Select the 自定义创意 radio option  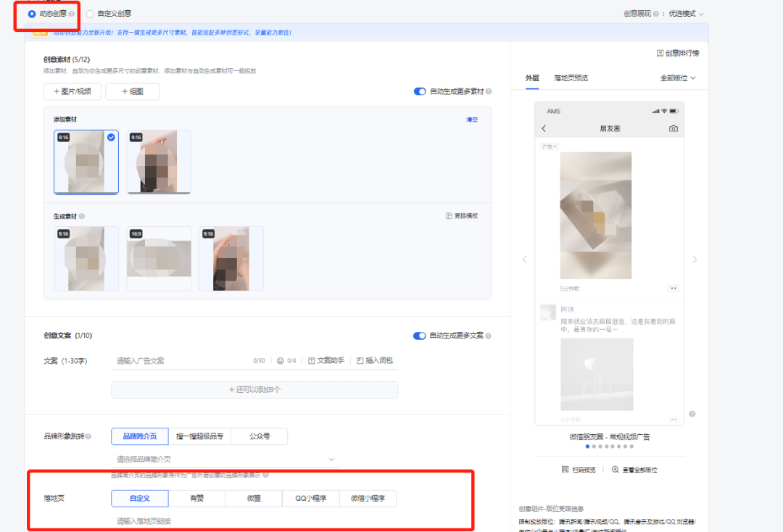tap(90, 13)
